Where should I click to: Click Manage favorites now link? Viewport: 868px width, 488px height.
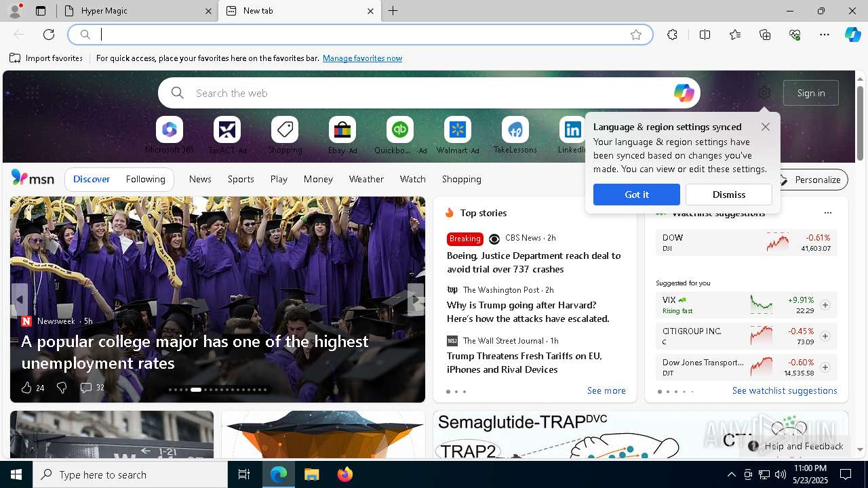[362, 58]
